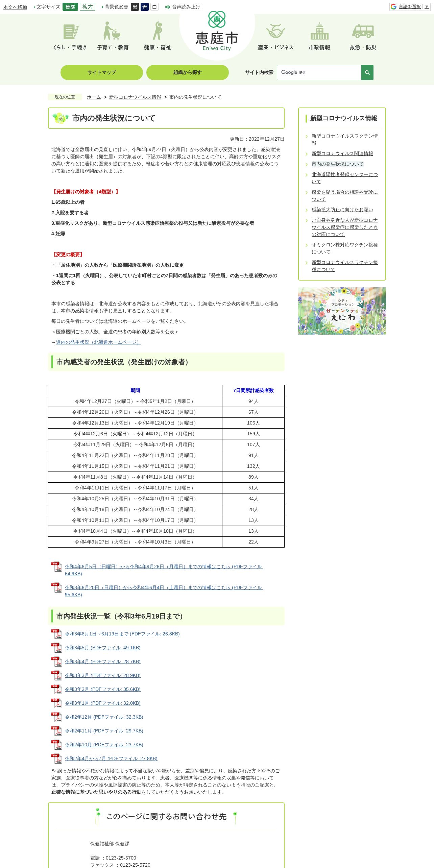Open ガーデンシティえにわ promotion banner

pos(342,311)
